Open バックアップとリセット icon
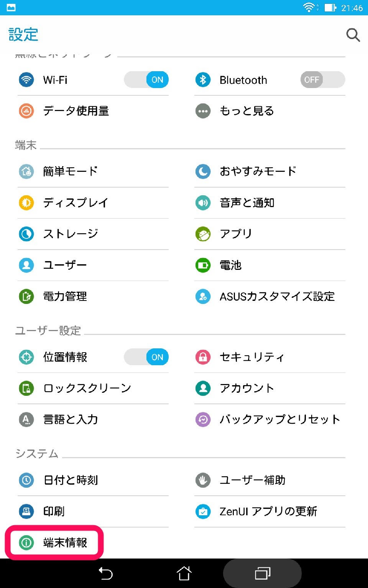 point(203,420)
